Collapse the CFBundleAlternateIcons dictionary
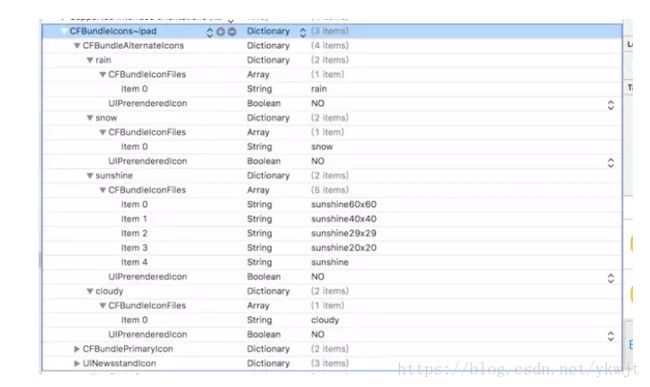 point(77,46)
